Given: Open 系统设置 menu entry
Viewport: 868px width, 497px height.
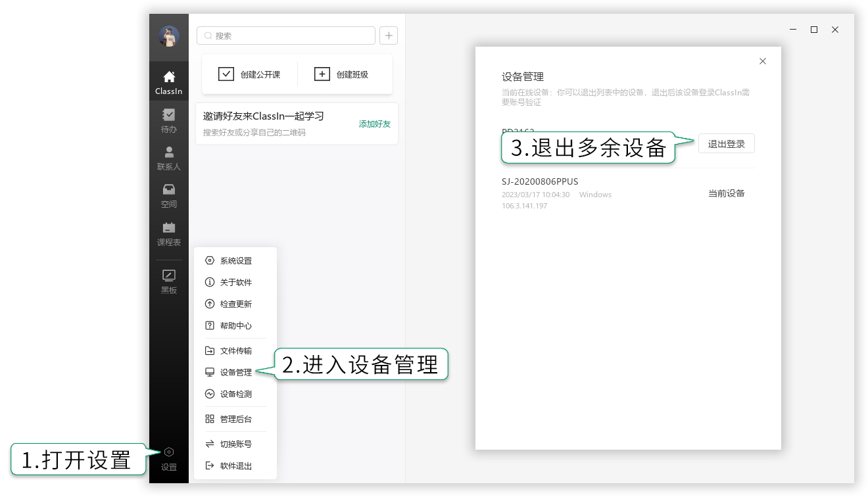Looking at the screenshot, I should [x=235, y=260].
